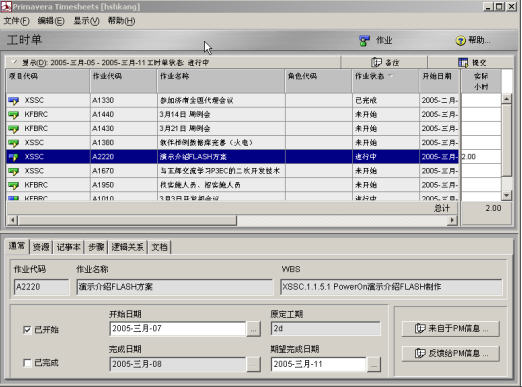Open the 显示(V) menu

tap(86, 21)
